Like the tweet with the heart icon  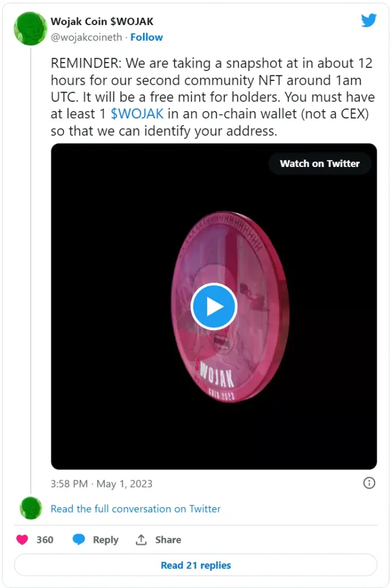pos(22,539)
